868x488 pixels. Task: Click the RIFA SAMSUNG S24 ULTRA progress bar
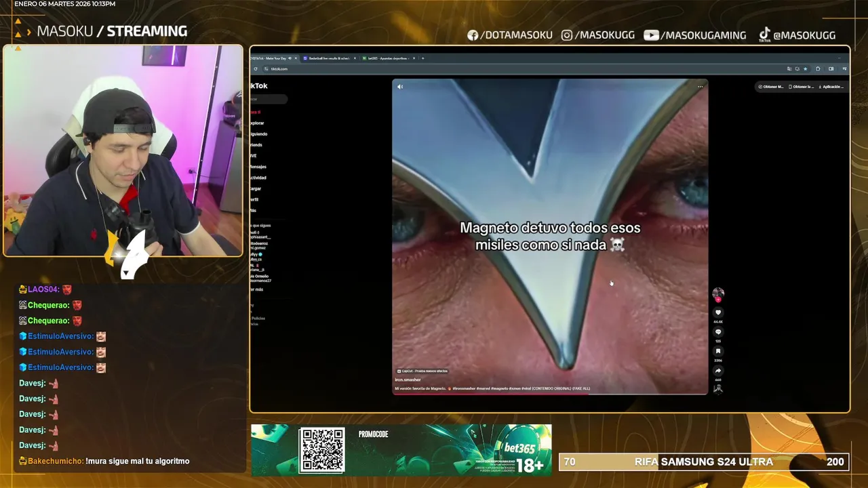(705, 462)
